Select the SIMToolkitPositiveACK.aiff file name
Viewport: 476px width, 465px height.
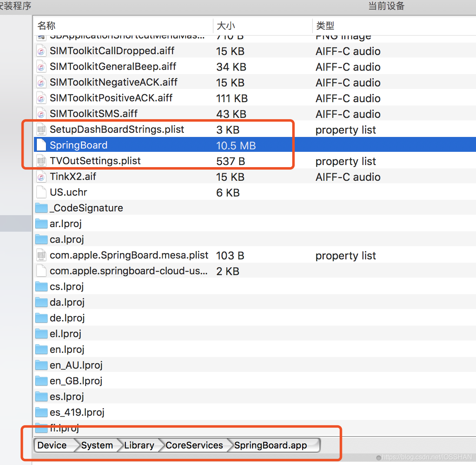click(x=111, y=98)
